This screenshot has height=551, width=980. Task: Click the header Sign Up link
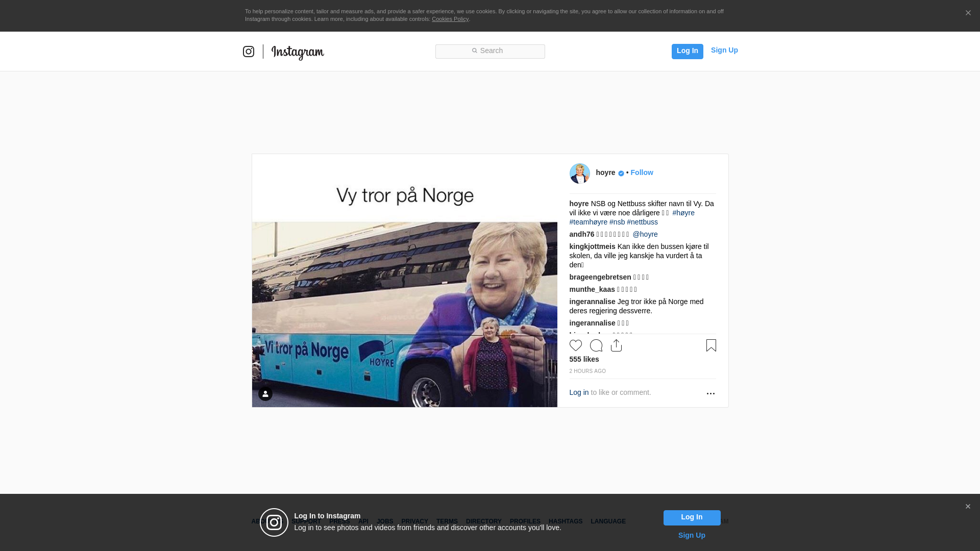point(724,50)
